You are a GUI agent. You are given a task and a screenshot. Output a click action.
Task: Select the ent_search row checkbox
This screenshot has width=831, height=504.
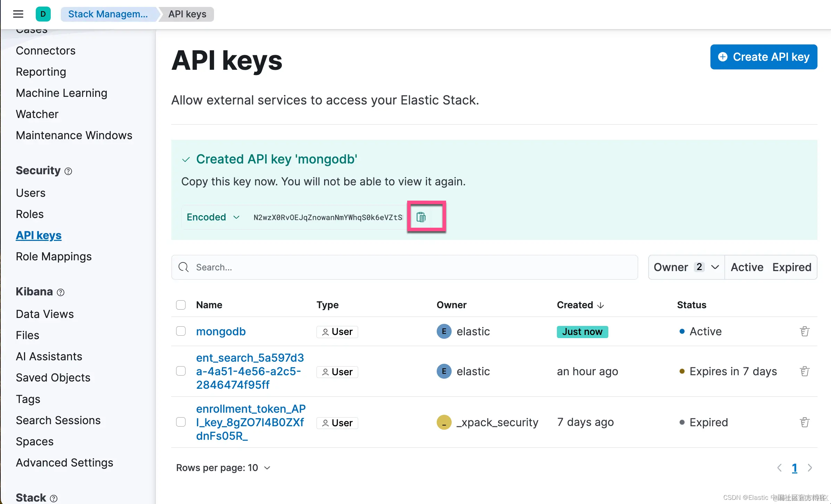coord(181,371)
